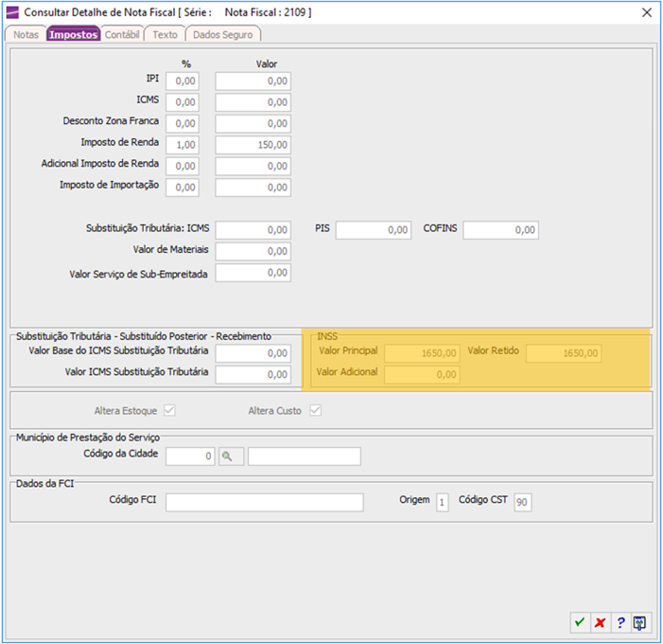Focus the ICMS Valor field
The height and width of the screenshot is (644, 663).
(x=253, y=102)
